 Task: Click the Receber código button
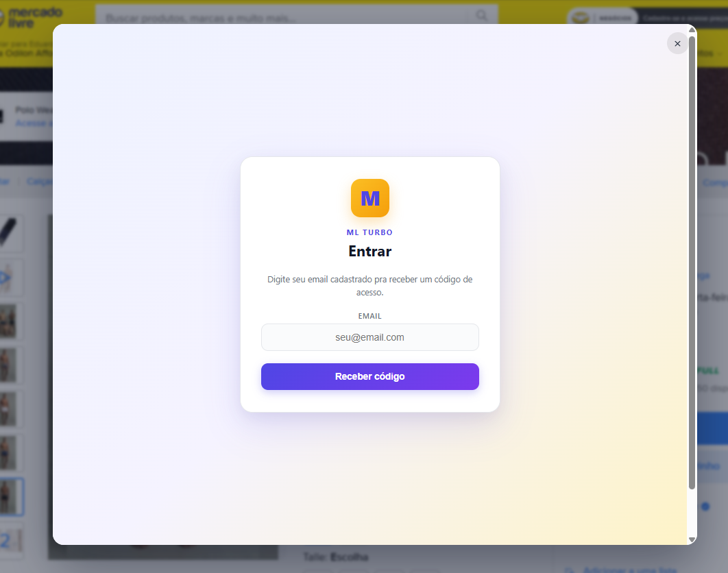370,376
